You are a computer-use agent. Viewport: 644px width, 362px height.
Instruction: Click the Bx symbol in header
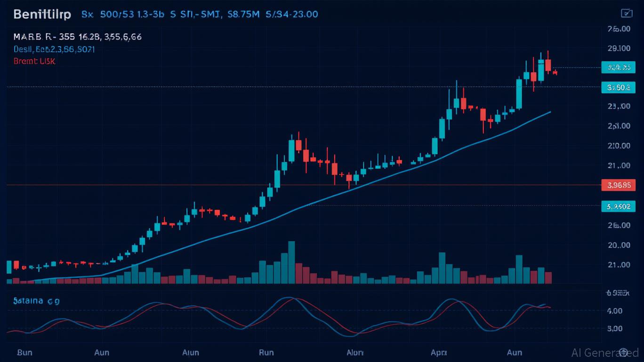(x=88, y=14)
